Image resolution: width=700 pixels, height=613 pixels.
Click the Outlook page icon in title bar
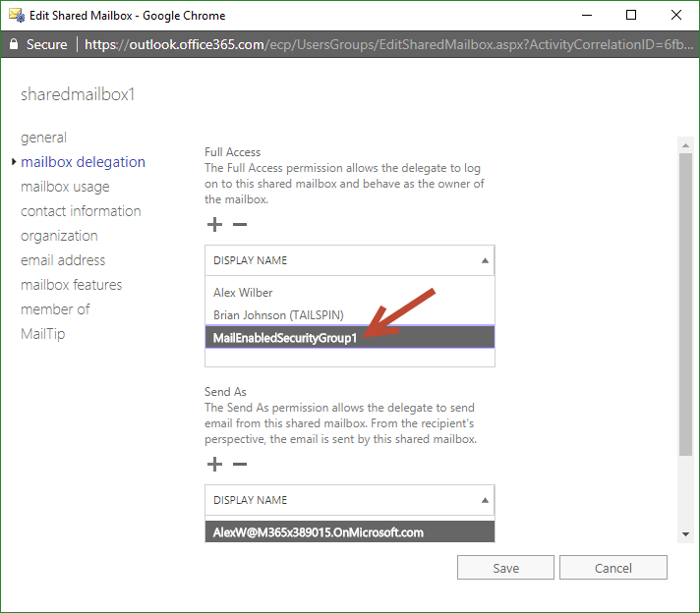click(x=16, y=15)
